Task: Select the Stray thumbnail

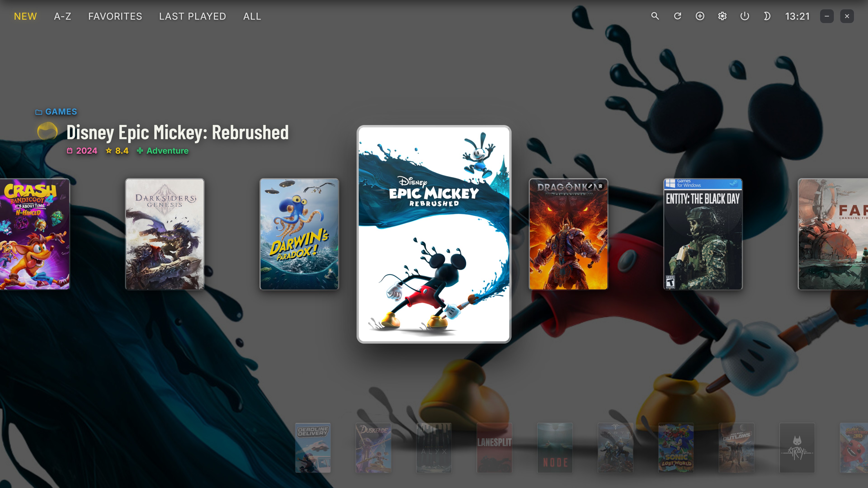Action: tap(797, 448)
